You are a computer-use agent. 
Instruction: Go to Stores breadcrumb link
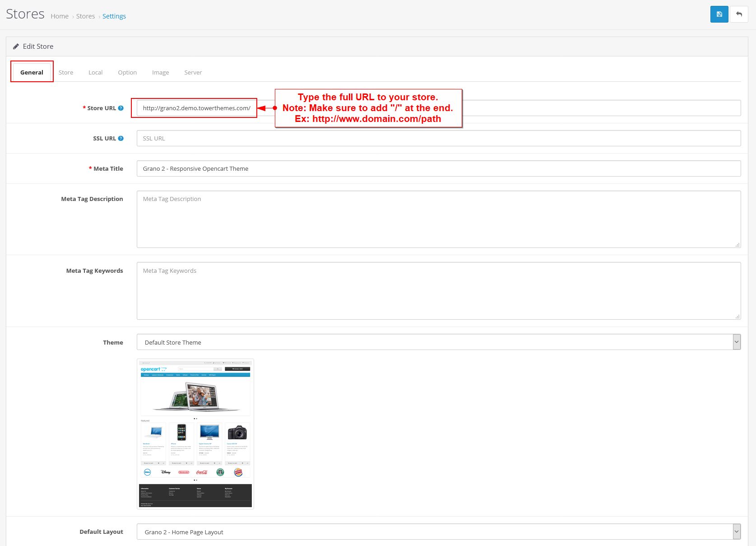[85, 16]
